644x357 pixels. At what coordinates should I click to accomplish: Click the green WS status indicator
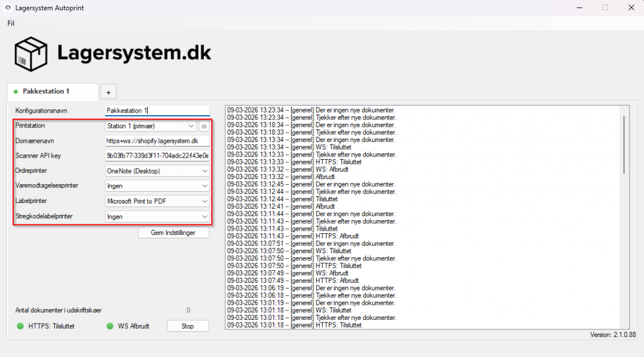point(110,326)
